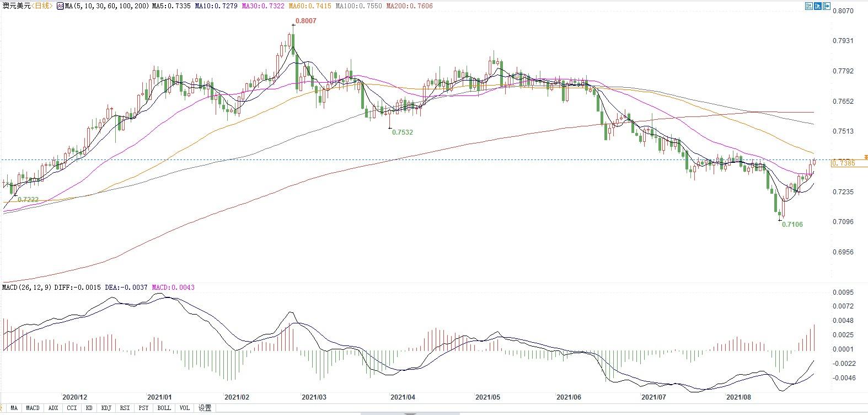Click the orange 0.7385 current price label

pos(844,163)
